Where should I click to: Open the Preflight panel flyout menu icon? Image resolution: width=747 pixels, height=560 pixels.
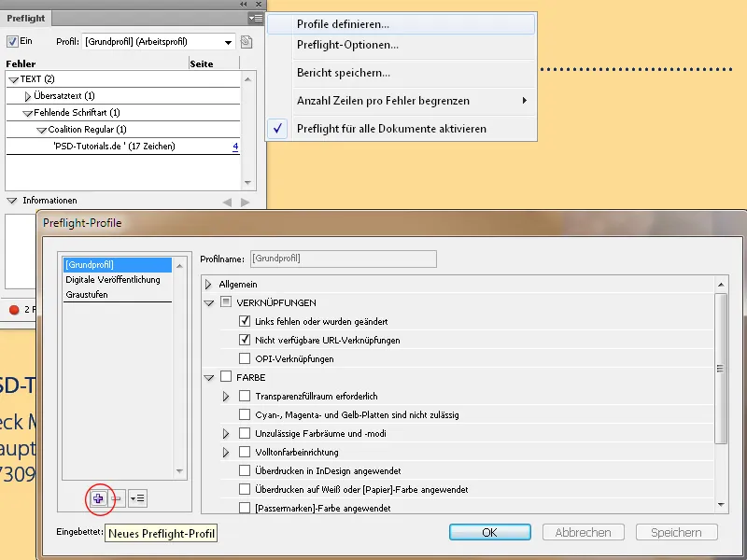point(255,18)
